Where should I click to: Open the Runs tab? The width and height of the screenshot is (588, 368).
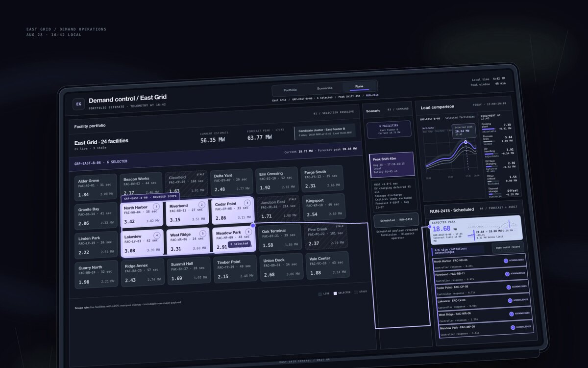359,86
